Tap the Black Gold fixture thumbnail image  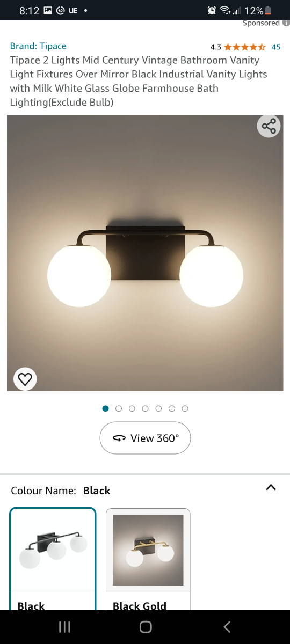(x=148, y=550)
